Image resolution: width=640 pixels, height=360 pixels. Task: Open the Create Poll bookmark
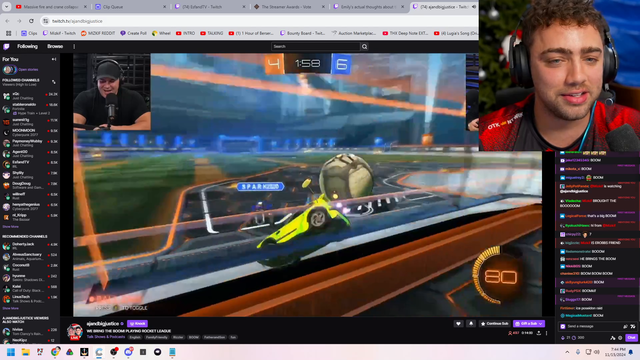pos(133,33)
